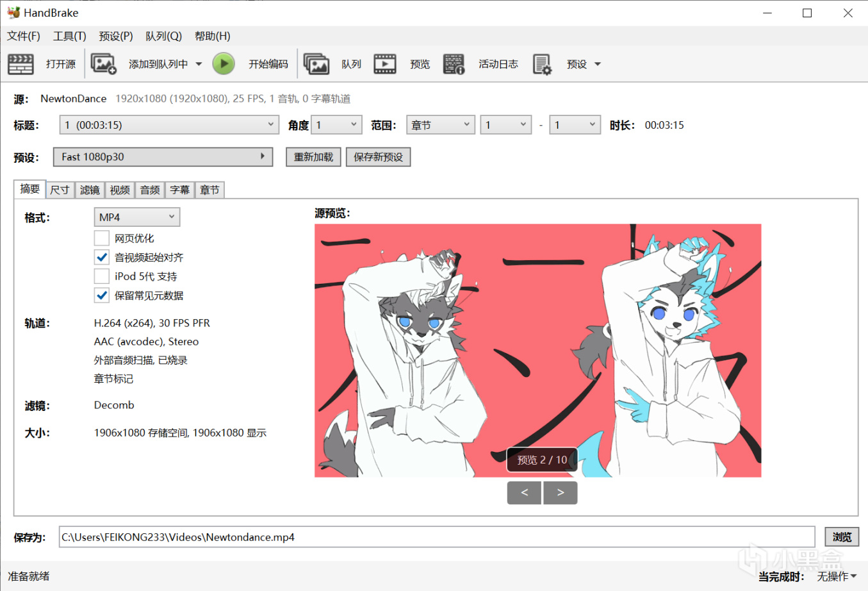
Task: Click the 队列 toolbar label
Action: click(x=351, y=64)
